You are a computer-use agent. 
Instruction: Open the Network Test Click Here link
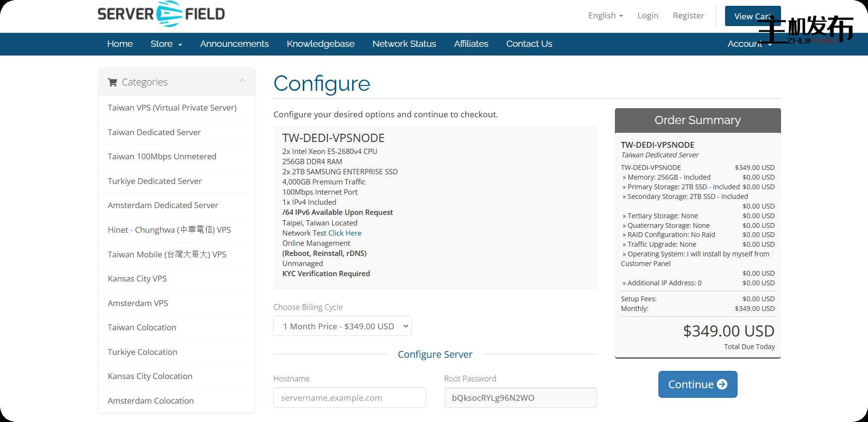[345, 233]
